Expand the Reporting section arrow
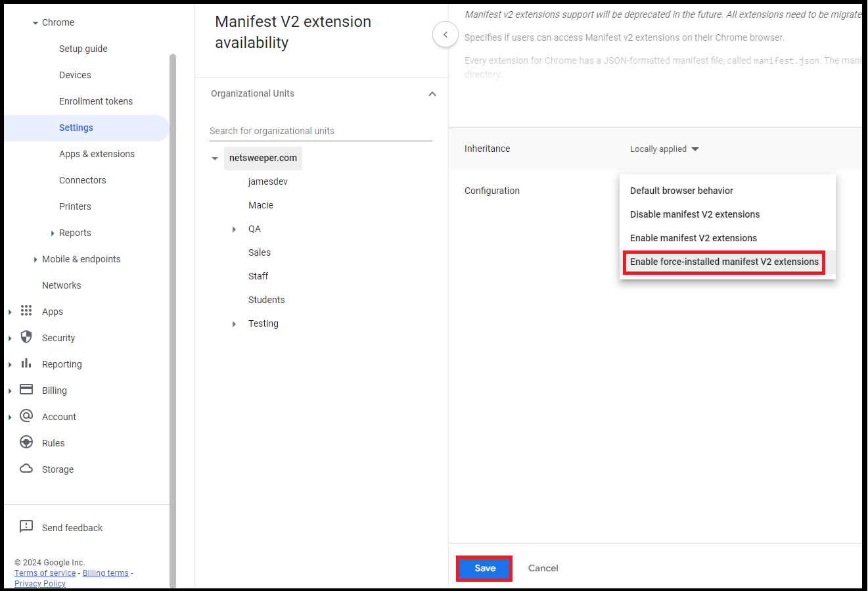The image size is (868, 591). click(x=10, y=365)
